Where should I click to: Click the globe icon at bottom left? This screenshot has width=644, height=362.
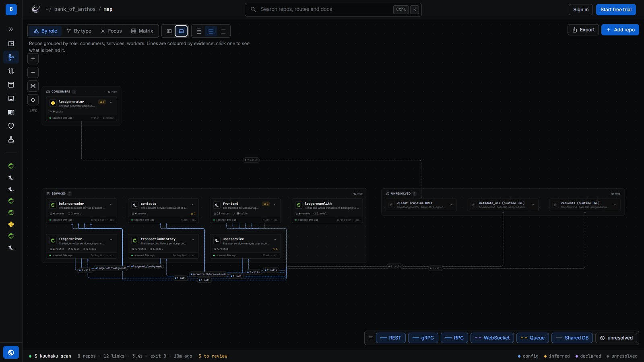pos(11,352)
